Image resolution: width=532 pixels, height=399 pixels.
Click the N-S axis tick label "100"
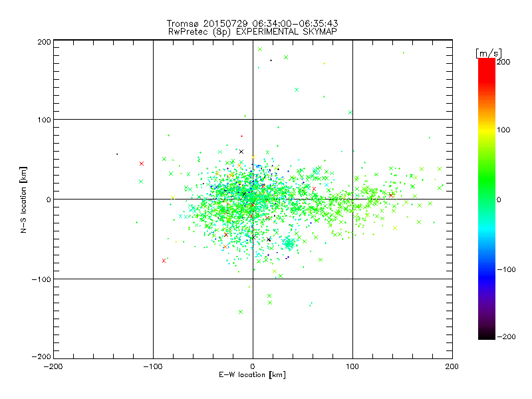(x=45, y=120)
